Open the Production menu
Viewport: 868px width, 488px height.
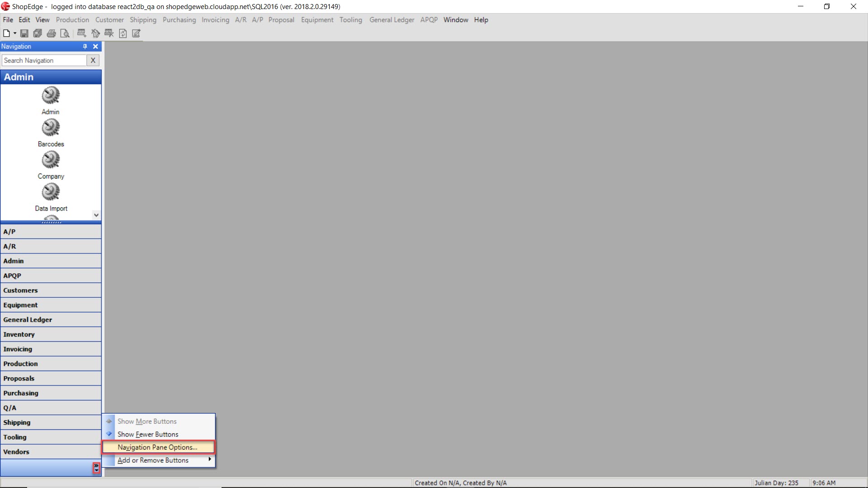pos(71,20)
